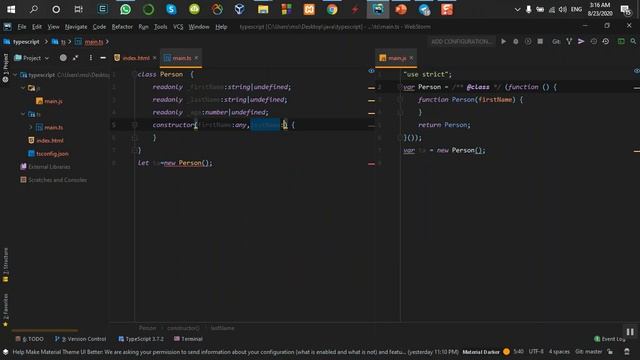Open the Refactor menu
The height and width of the screenshot is (360, 640).
pos(122,27)
